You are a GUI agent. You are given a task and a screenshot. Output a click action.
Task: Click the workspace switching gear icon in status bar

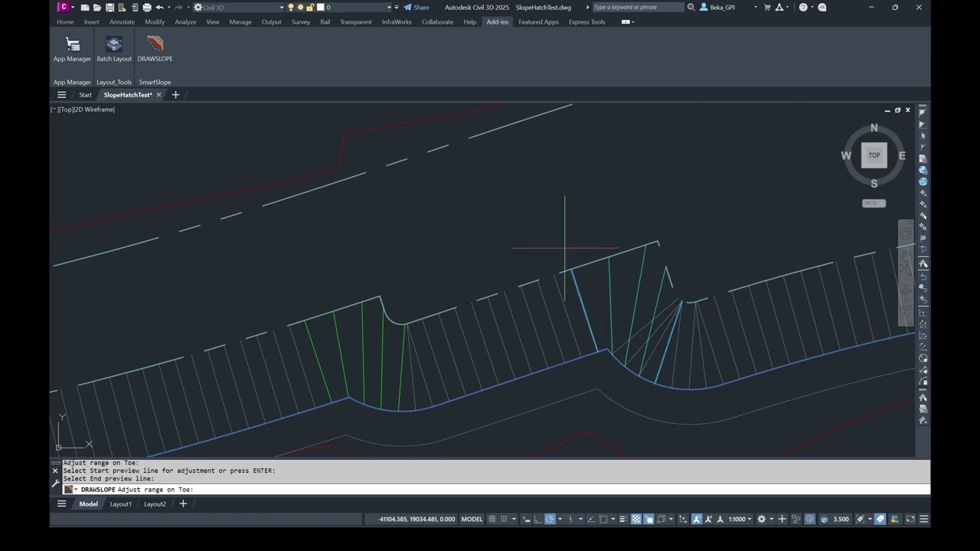(761, 519)
